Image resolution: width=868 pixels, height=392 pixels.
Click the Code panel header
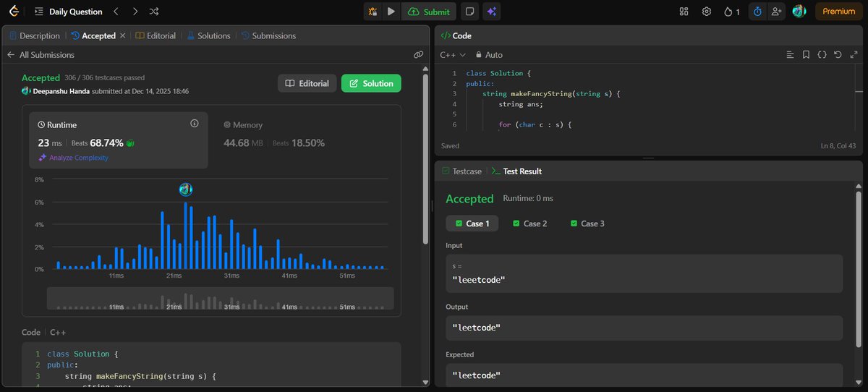pyautogui.click(x=456, y=35)
